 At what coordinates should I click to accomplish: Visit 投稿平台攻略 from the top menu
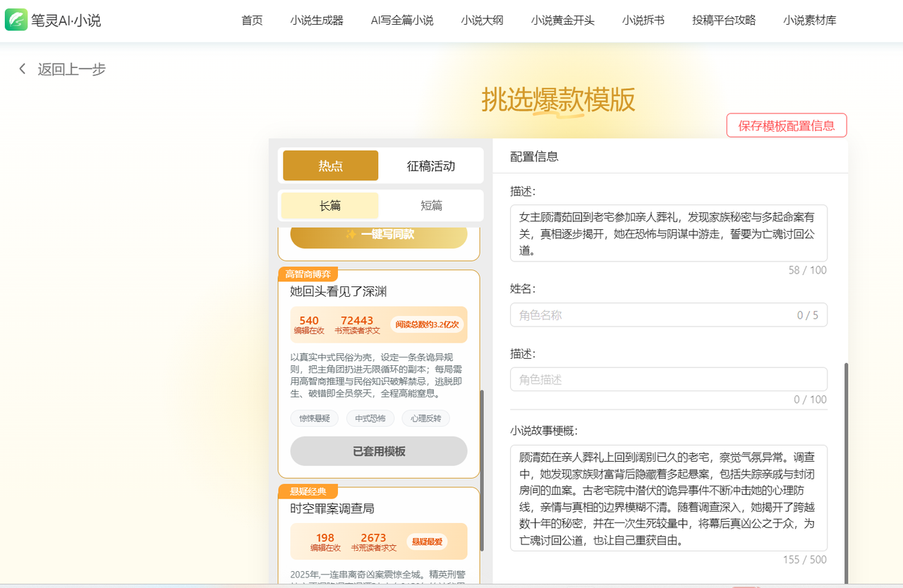click(x=724, y=20)
